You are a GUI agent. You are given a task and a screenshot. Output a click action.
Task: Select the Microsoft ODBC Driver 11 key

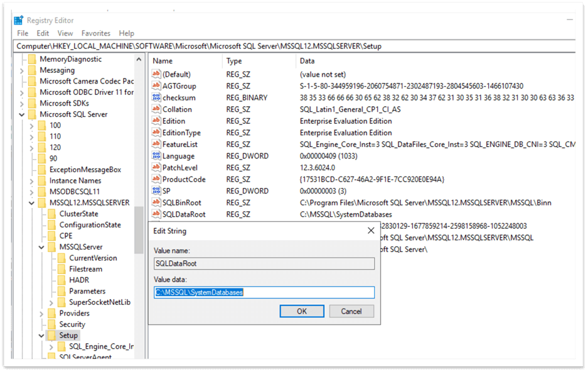pyautogui.click(x=87, y=92)
